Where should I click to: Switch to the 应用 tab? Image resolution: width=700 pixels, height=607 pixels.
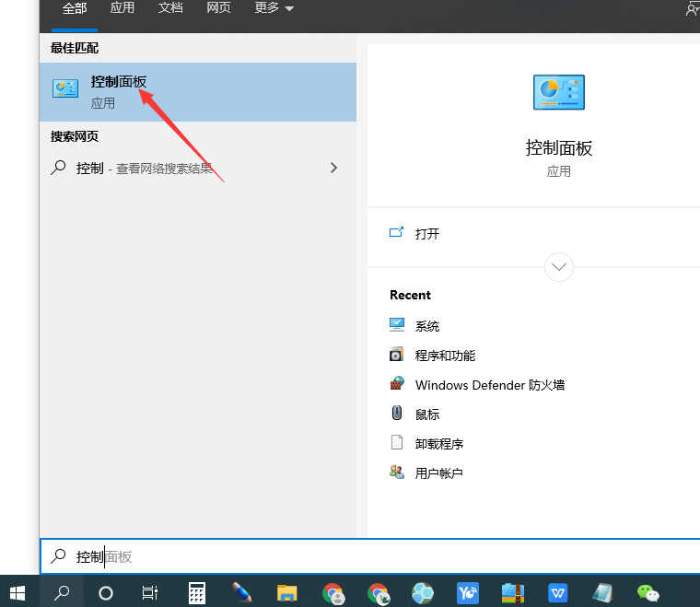[x=122, y=8]
